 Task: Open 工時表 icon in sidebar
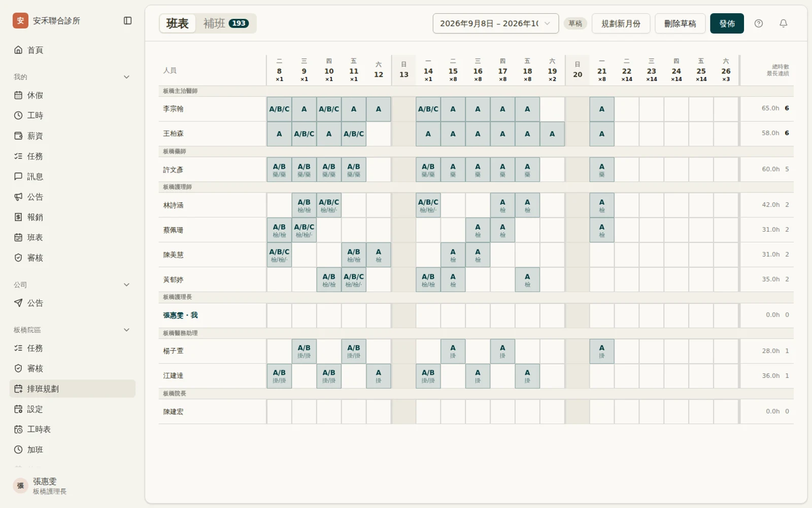pos(18,429)
